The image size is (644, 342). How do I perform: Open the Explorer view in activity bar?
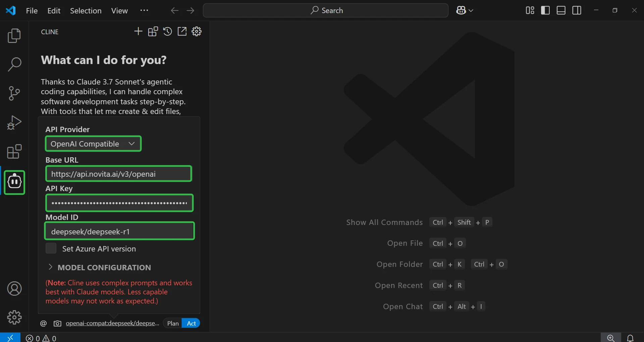tap(14, 36)
